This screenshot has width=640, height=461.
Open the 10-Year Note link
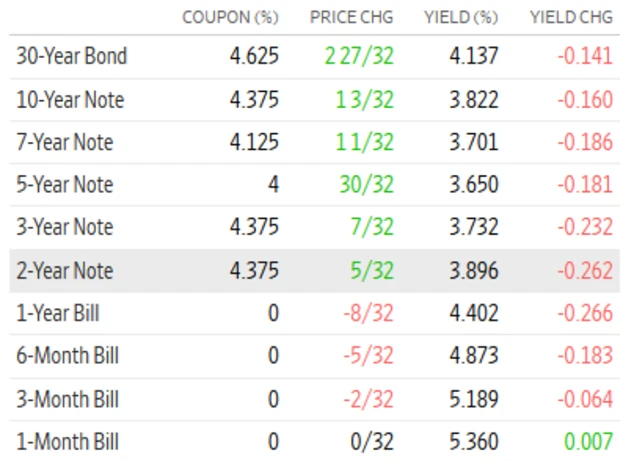tap(64, 99)
